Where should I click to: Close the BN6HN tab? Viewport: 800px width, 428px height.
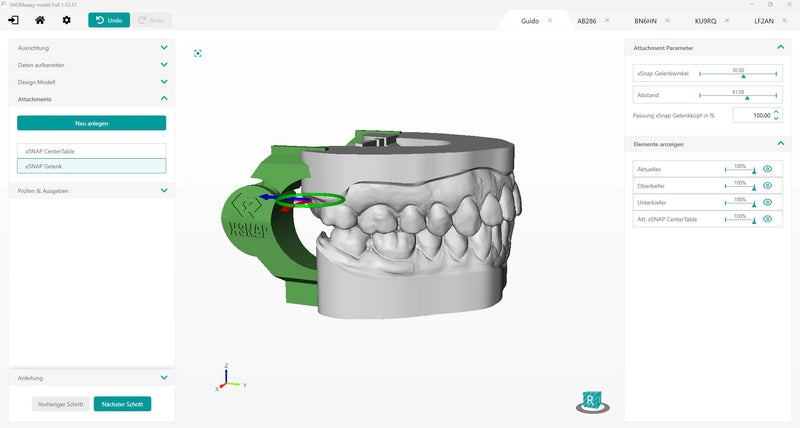[667, 21]
